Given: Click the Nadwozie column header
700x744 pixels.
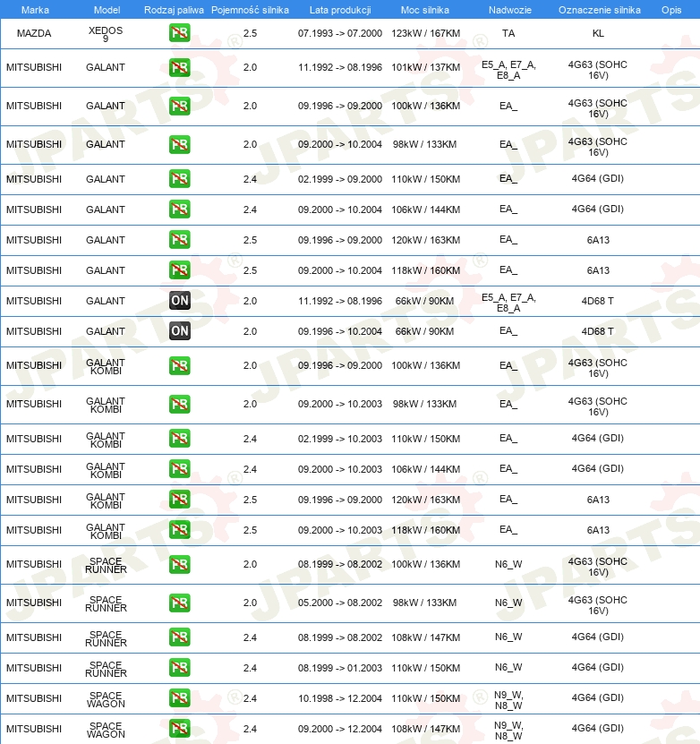Looking at the screenshot, I should (x=510, y=10).
